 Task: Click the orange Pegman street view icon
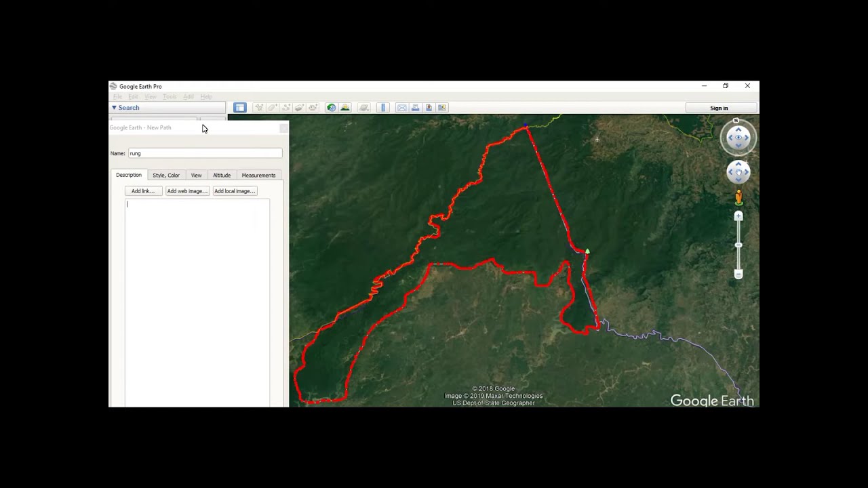739,197
